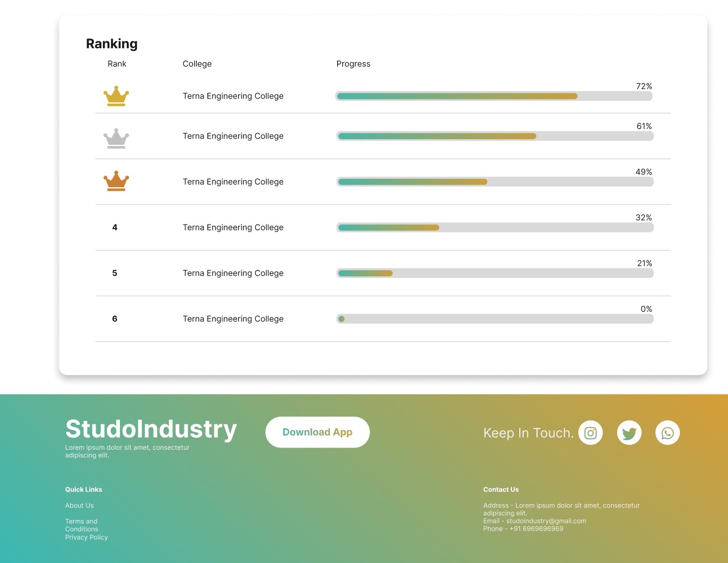Screen dimensions: 728x563
Task: Click the 49% progress bar
Action: pos(495,182)
